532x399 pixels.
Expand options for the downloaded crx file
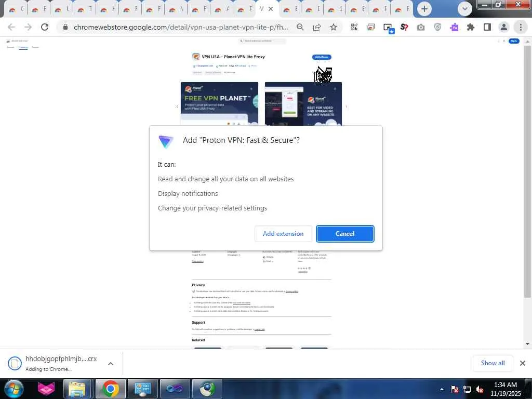111,363
